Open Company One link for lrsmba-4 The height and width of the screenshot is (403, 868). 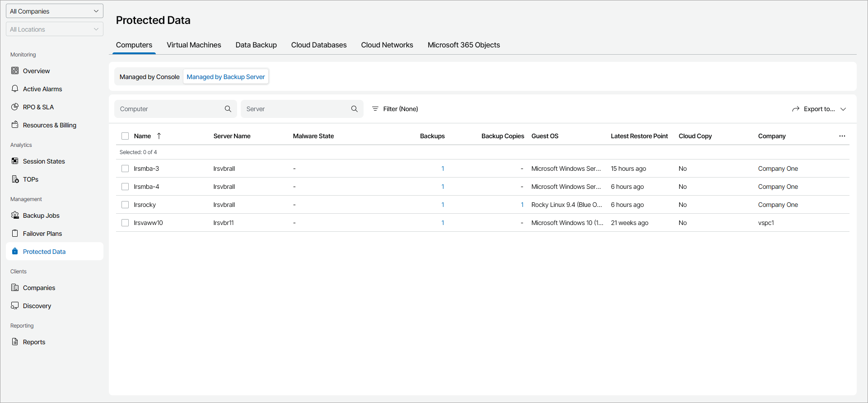(778, 187)
